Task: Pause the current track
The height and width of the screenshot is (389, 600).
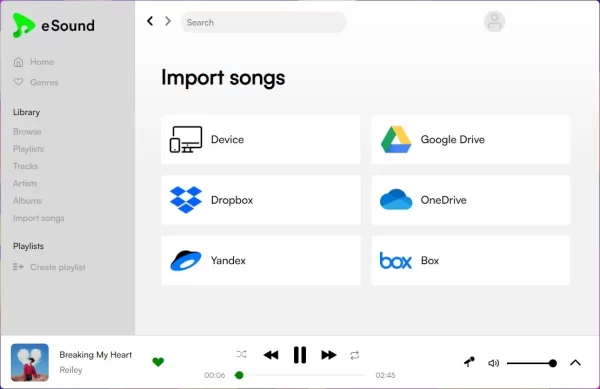Action: pyautogui.click(x=300, y=355)
